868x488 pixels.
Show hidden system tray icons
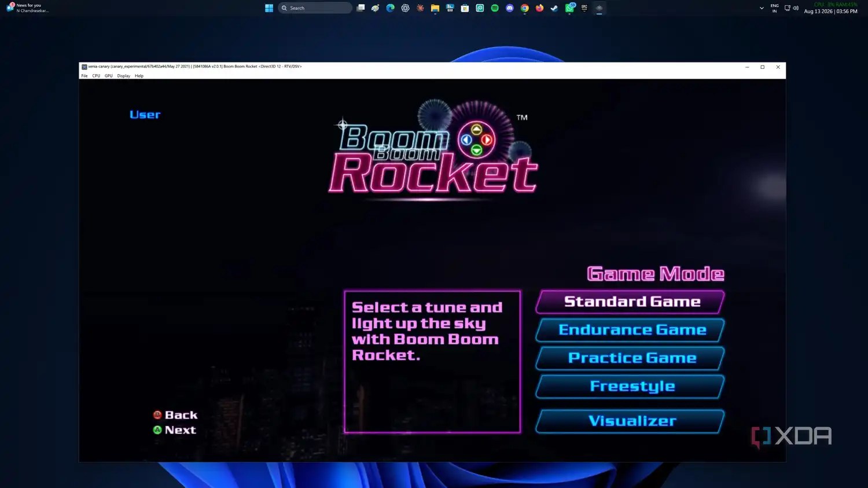pyautogui.click(x=762, y=8)
